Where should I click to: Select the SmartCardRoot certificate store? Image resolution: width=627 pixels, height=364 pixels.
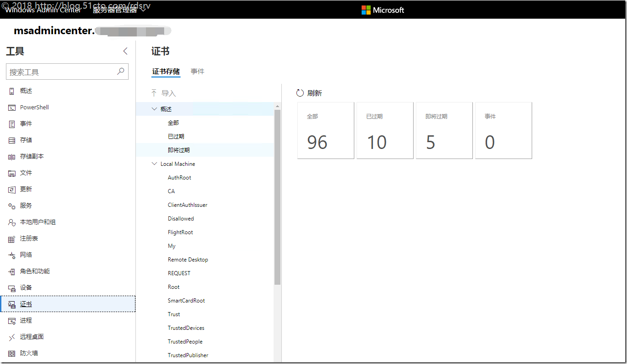pyautogui.click(x=187, y=300)
